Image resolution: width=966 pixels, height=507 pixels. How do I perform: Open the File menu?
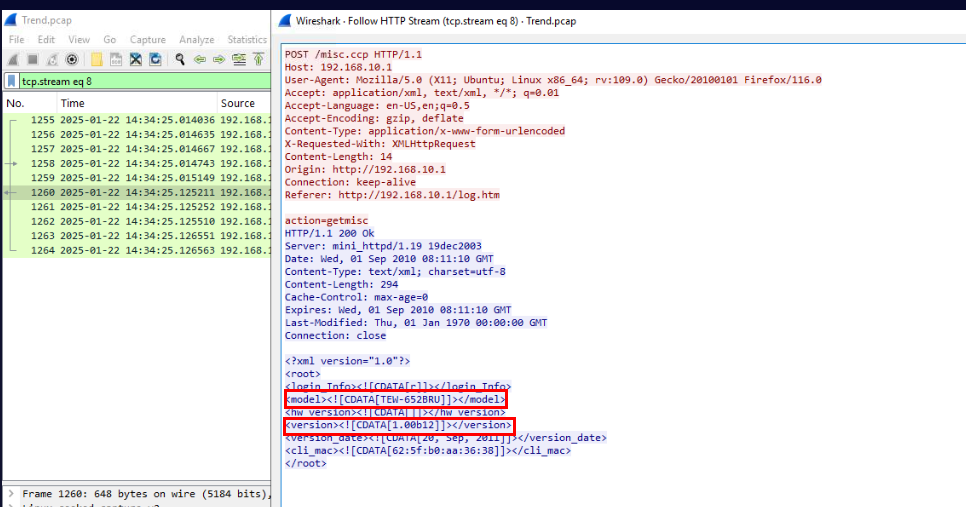pyautogui.click(x=17, y=39)
